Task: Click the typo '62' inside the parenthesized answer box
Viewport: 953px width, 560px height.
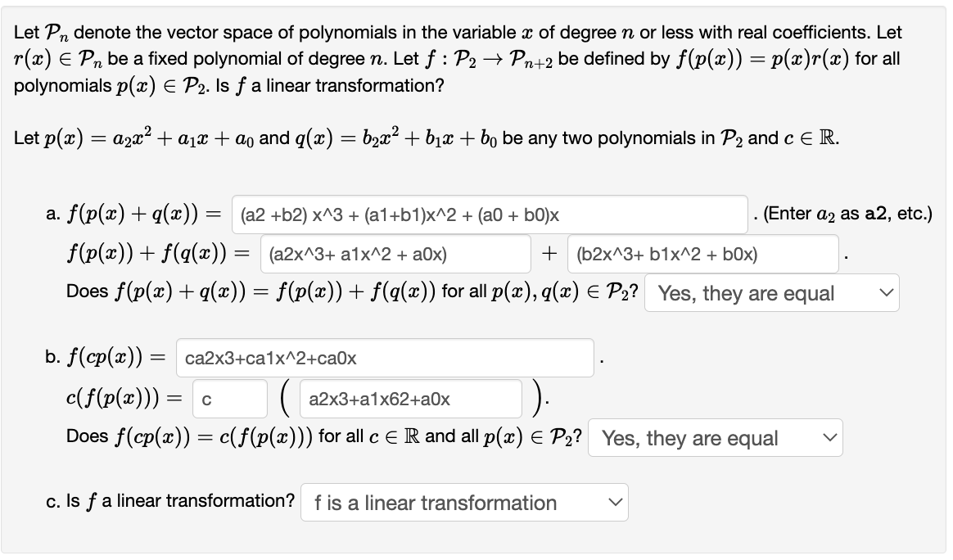Action: pos(401,399)
